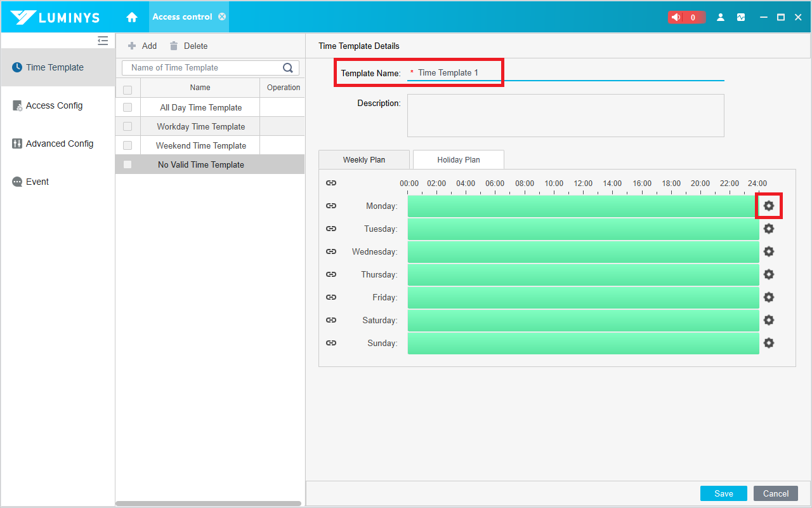The height and width of the screenshot is (508, 812).
Task: Click the link icon next to Wednesday
Action: point(331,251)
